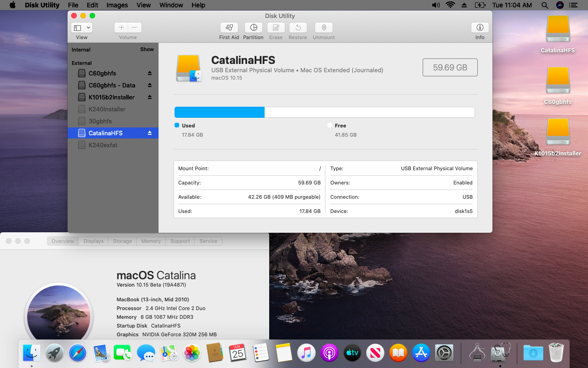Screen dimensions: 588x368
Task: Select C60gbhfs in the sidebar
Action: (x=113, y=73)
